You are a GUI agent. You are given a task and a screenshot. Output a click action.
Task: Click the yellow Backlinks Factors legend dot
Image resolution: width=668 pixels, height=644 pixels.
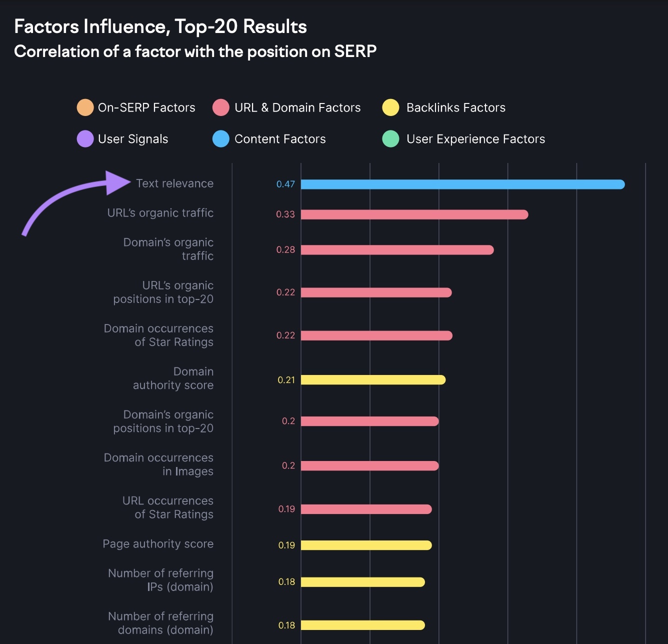pos(390,107)
